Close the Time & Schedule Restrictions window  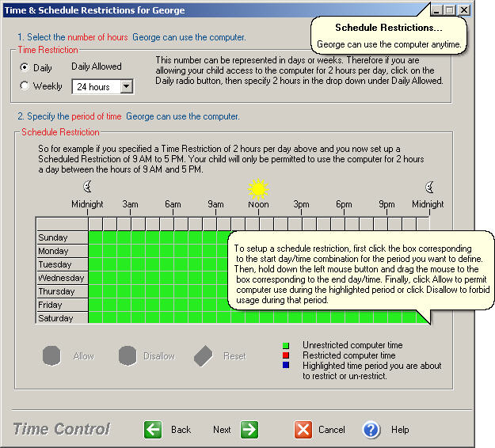[464, 10]
